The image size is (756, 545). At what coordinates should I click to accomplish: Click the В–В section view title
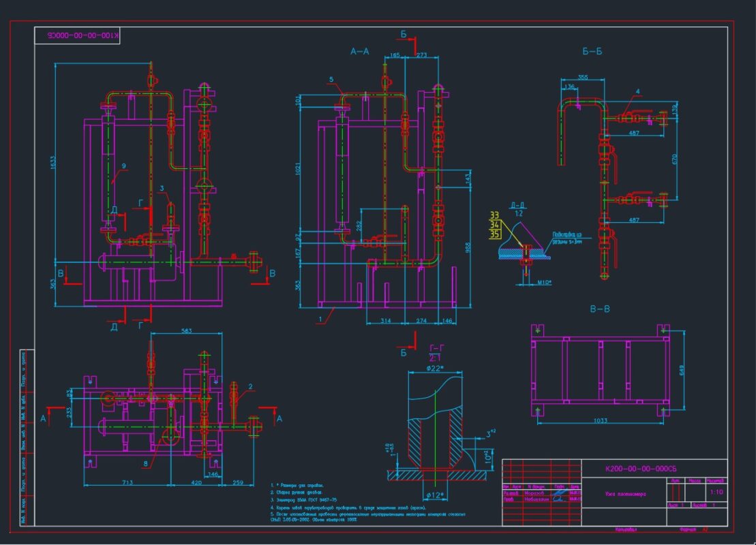click(x=599, y=309)
